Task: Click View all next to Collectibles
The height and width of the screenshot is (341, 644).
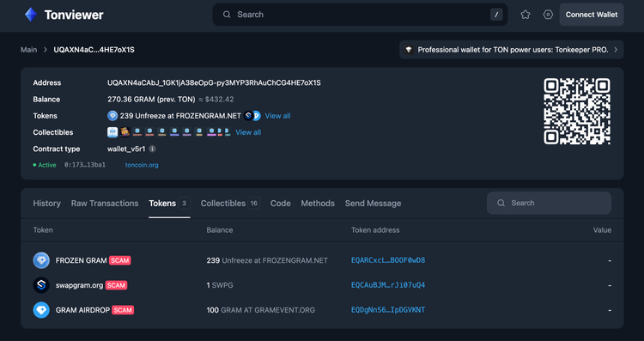Action: (248, 132)
